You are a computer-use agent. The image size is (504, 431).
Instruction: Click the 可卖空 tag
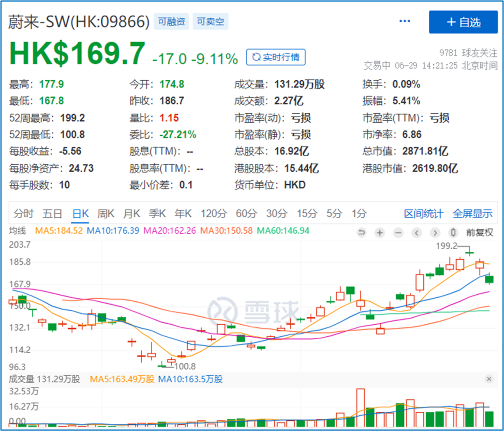[x=210, y=21]
